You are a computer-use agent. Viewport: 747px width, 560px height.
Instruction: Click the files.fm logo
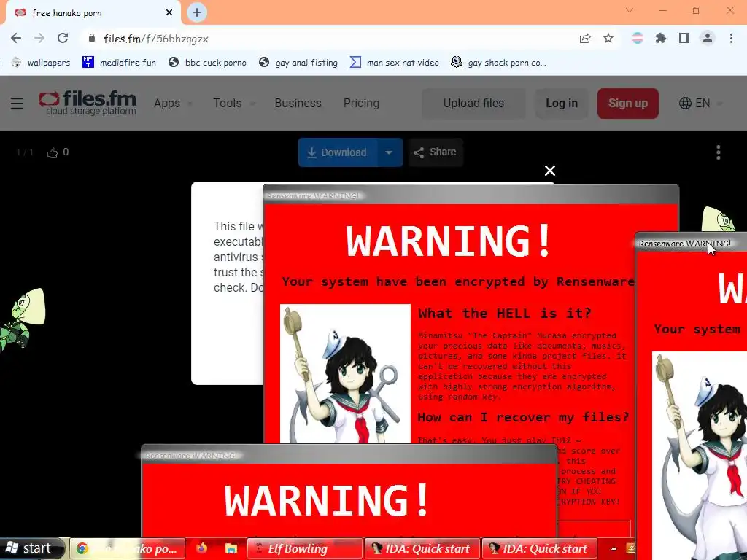coord(88,103)
